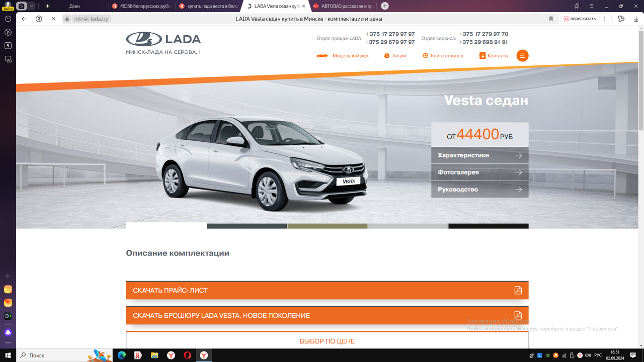Open Контакты menu item
The width and height of the screenshot is (644, 362).
pyautogui.click(x=498, y=56)
